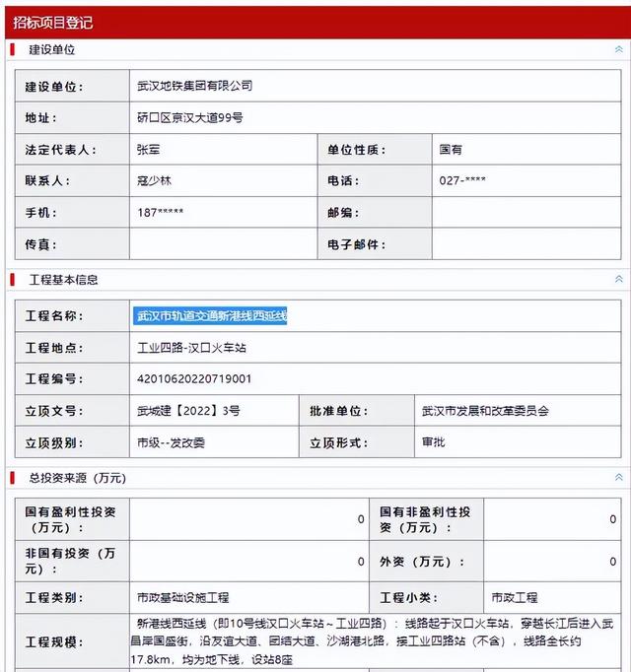The width and height of the screenshot is (631, 672).
Task: Click the legal representative name 张军
Action: [x=149, y=149]
